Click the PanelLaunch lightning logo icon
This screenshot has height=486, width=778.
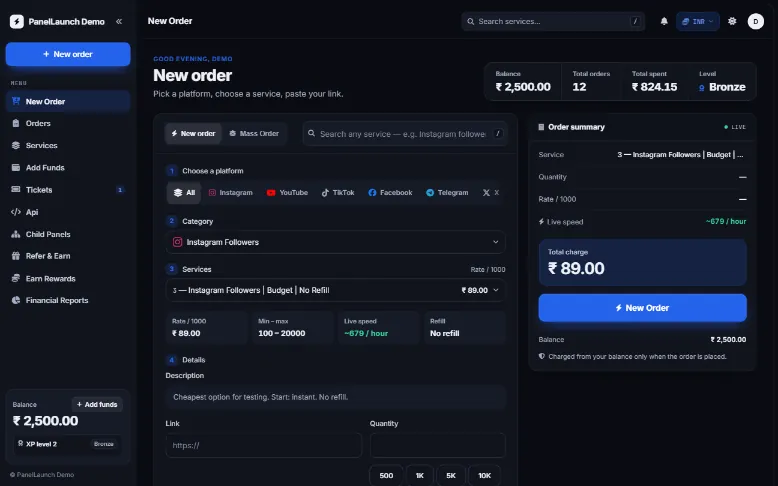pyautogui.click(x=17, y=21)
